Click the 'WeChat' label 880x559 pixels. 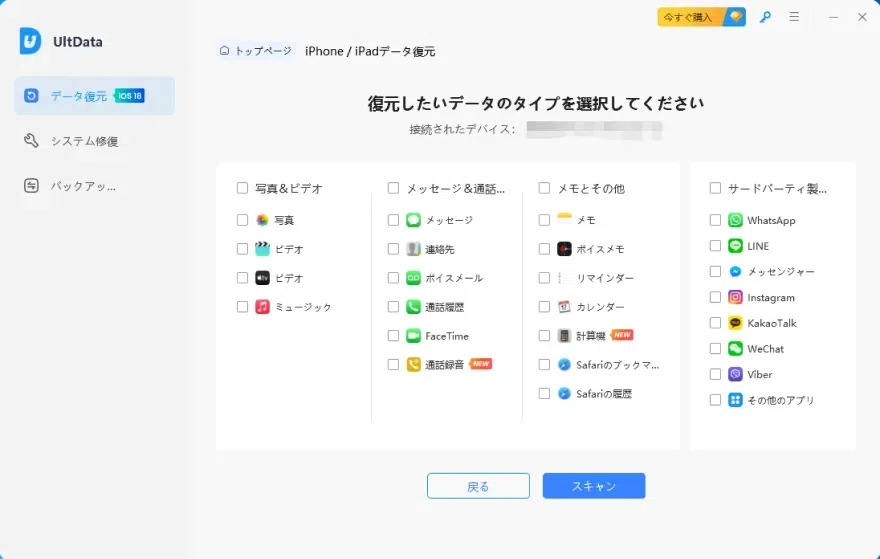(766, 349)
